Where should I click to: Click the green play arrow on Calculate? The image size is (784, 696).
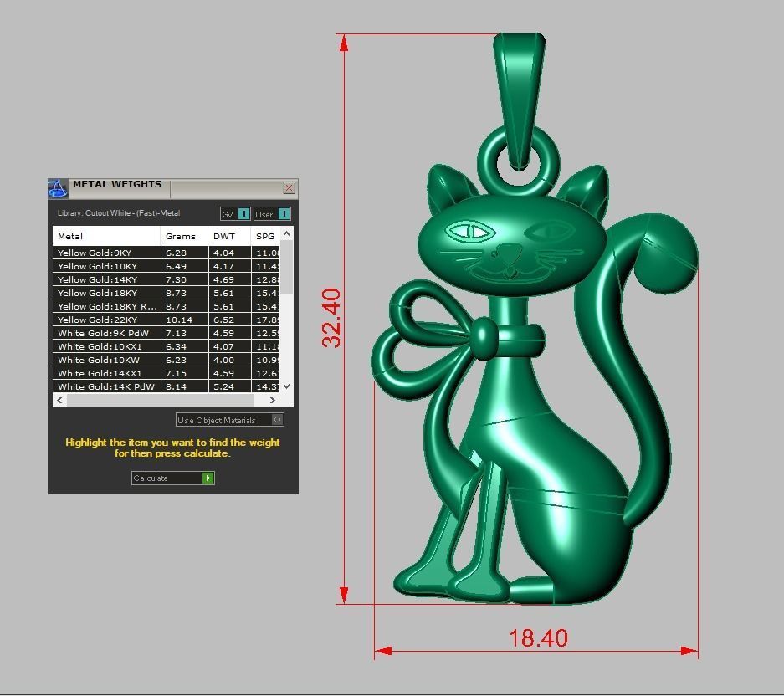pyautogui.click(x=208, y=478)
